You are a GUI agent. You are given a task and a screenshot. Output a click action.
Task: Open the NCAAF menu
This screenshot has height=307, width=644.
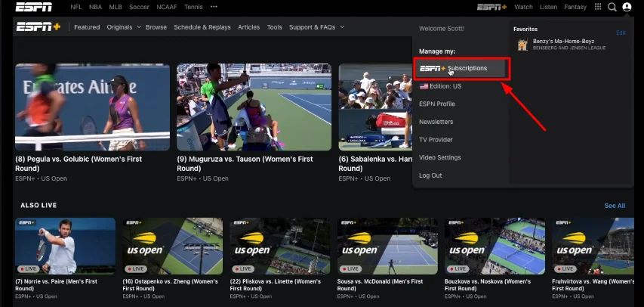(x=167, y=7)
